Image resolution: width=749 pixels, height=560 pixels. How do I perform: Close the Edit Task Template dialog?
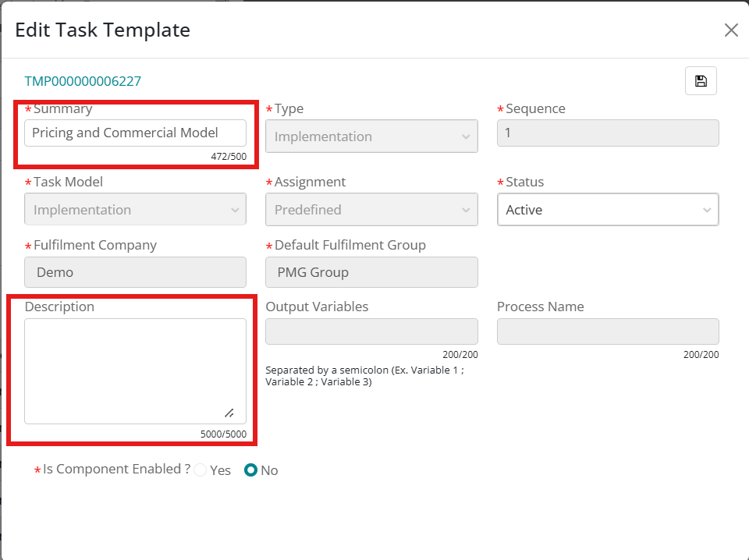click(731, 30)
